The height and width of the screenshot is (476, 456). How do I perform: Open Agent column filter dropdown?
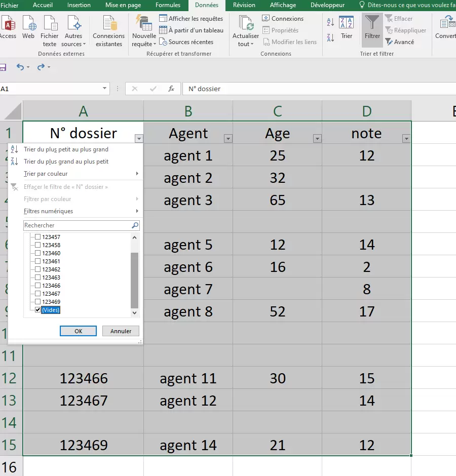(x=228, y=138)
